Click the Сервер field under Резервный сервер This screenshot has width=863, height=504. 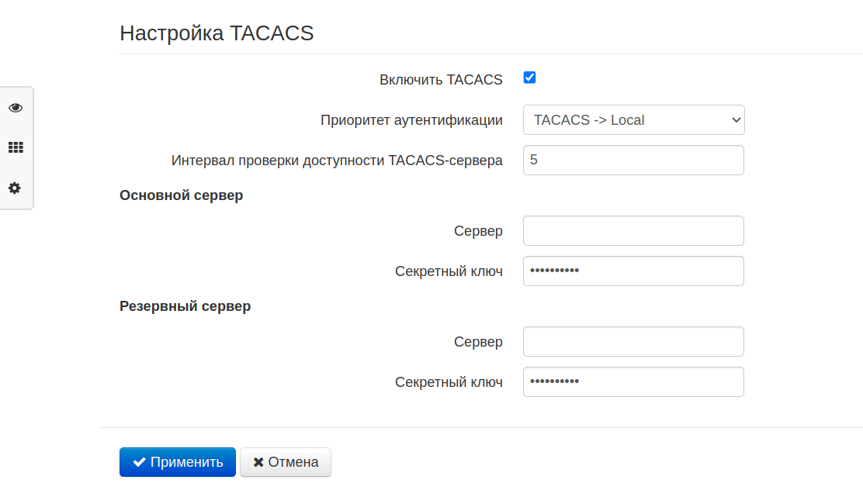(633, 342)
